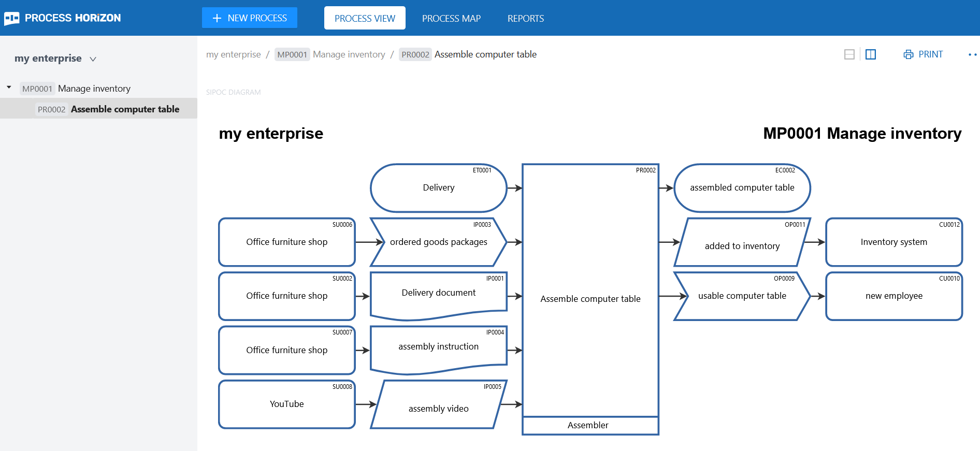980x451 pixels.
Task: Switch to vertical split layout view
Action: tap(871, 54)
